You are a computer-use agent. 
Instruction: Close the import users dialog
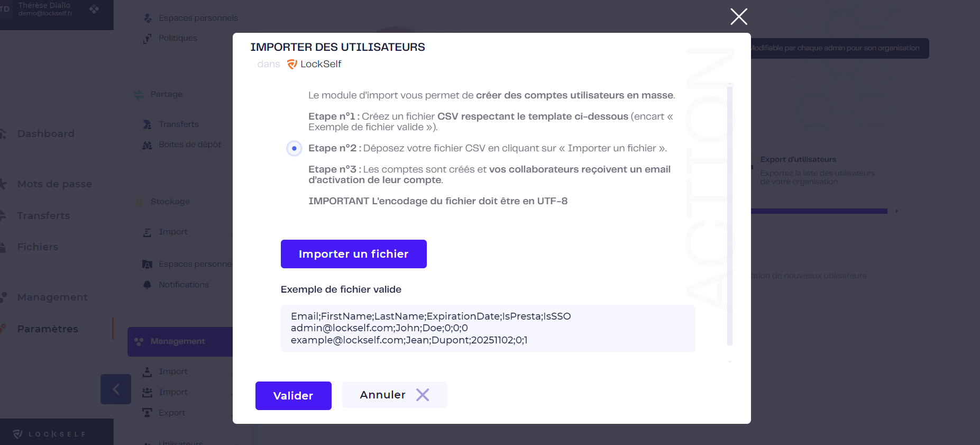tap(739, 16)
